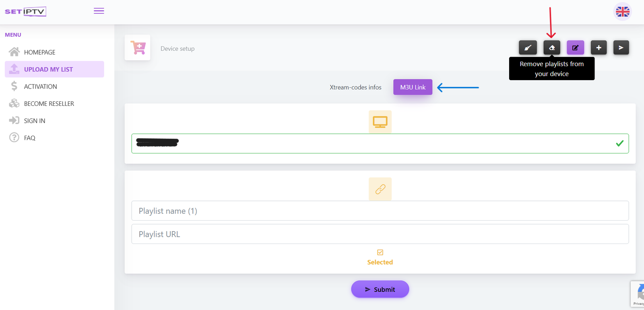Switch to the M3U Link tab

(x=413, y=87)
